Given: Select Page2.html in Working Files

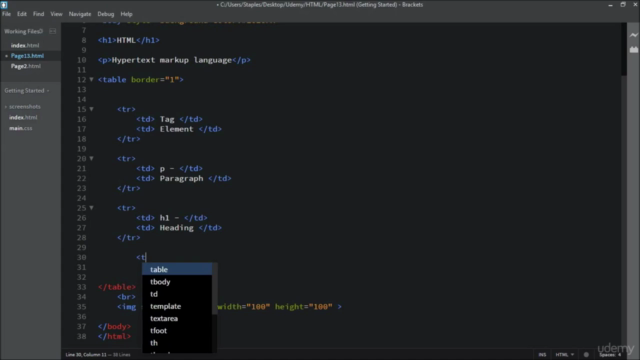Looking at the screenshot, I should (x=26, y=66).
